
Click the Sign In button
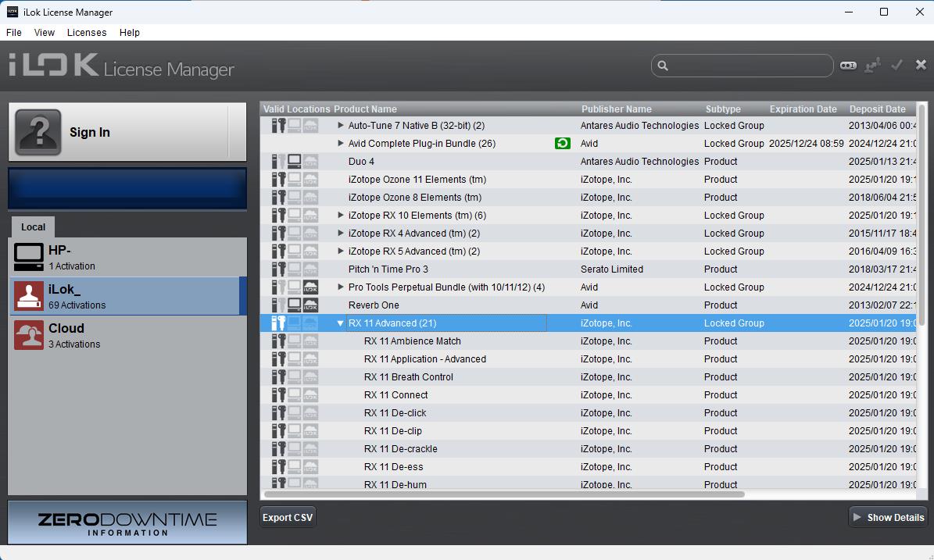pyautogui.click(x=127, y=132)
